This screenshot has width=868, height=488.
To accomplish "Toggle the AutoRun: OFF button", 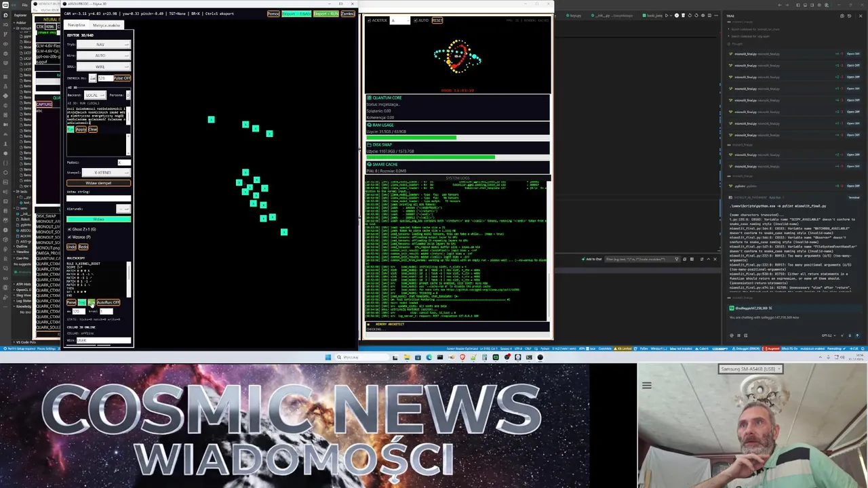I will 108,302.
